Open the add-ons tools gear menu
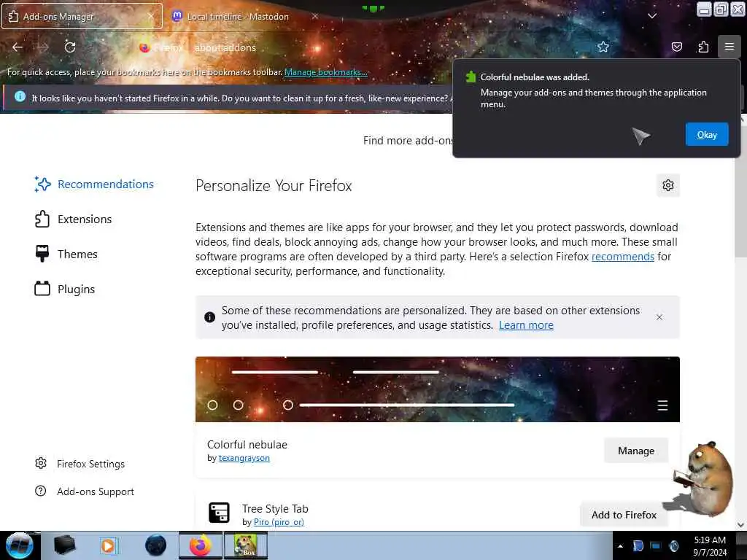 [x=668, y=185]
